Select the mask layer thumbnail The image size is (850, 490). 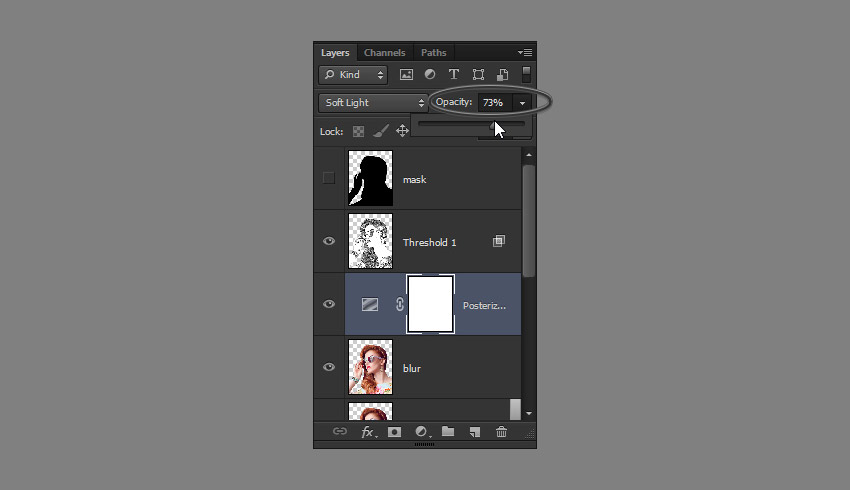pyautogui.click(x=370, y=178)
